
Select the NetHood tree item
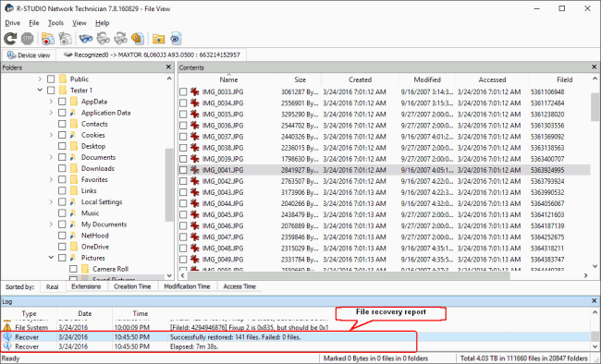click(x=94, y=236)
